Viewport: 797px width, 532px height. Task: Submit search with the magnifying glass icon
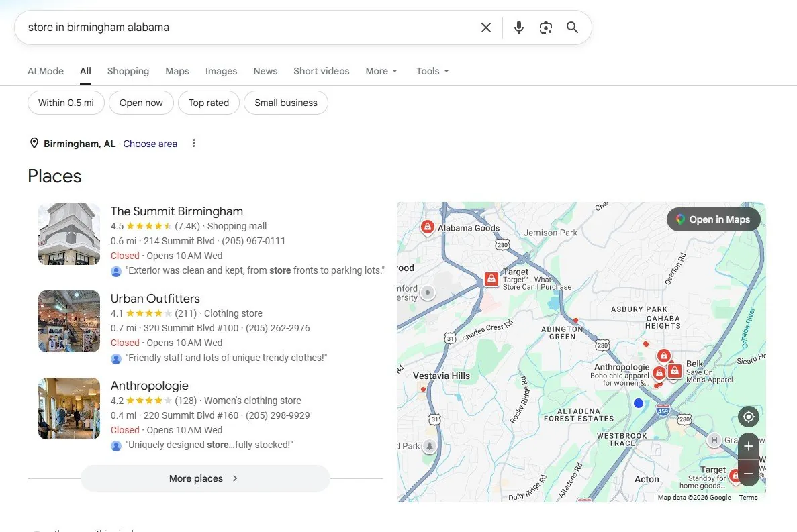click(572, 28)
